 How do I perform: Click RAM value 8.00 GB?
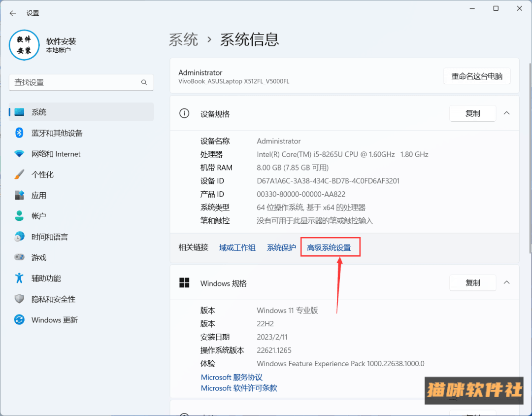pos(293,168)
